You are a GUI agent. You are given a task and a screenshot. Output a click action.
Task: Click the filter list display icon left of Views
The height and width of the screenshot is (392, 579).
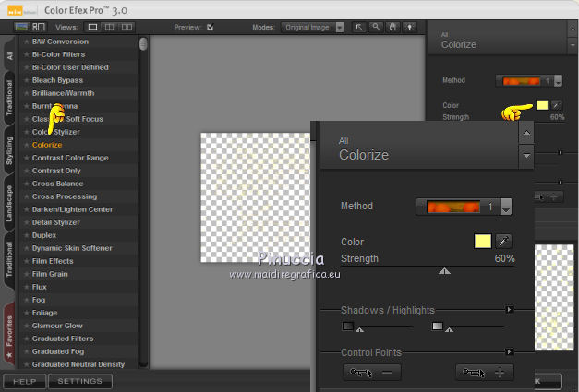tap(39, 27)
